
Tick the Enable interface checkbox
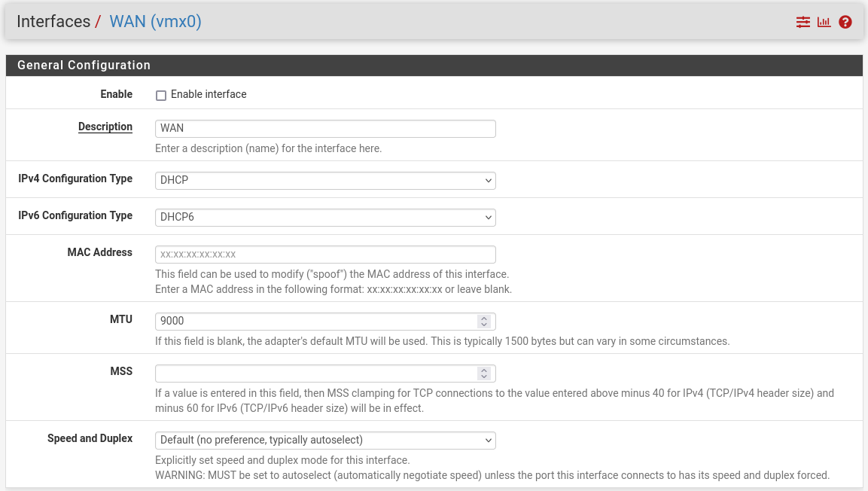point(161,96)
